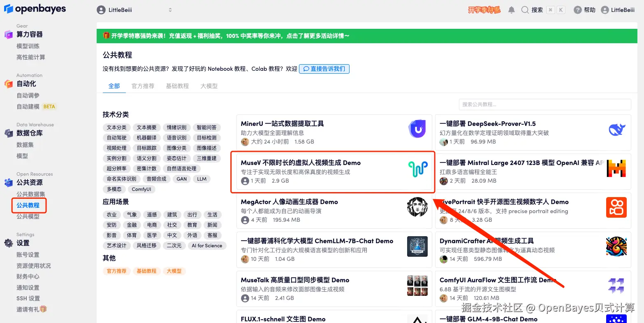
Task: Switch to the 官方推荐 tab
Action: [x=143, y=86]
